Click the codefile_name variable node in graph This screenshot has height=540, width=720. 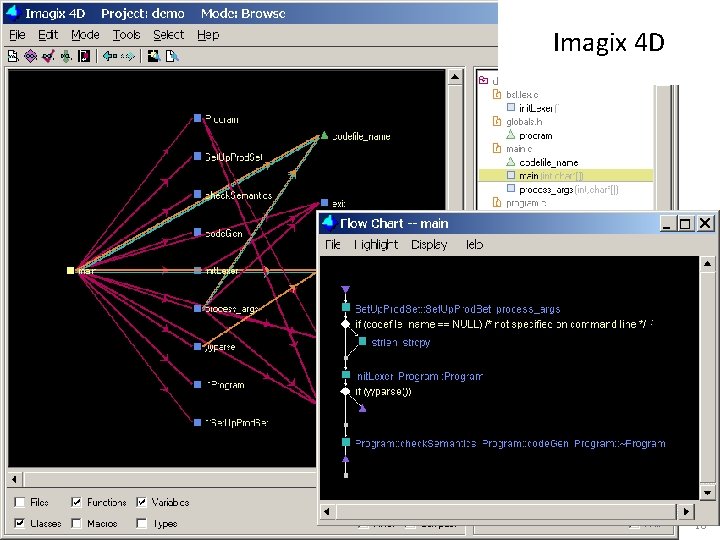coord(325,135)
